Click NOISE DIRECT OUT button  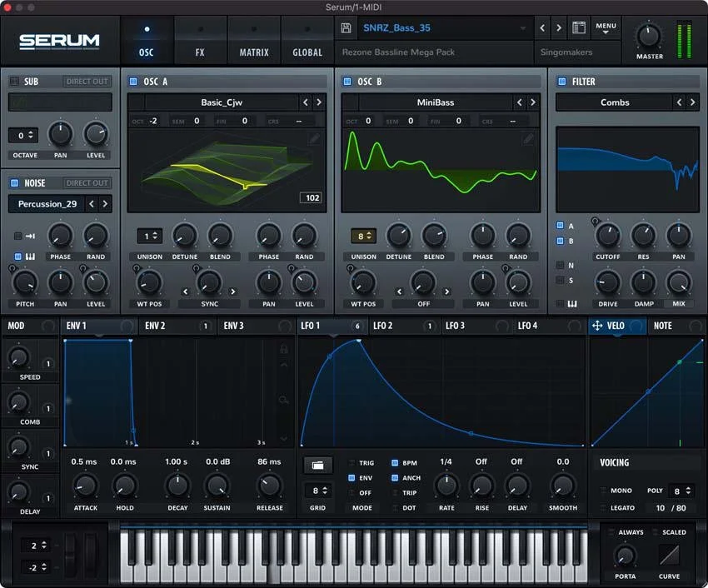87,183
